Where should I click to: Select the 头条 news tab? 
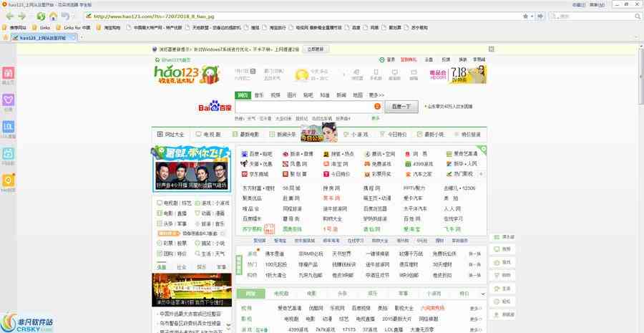162,267
